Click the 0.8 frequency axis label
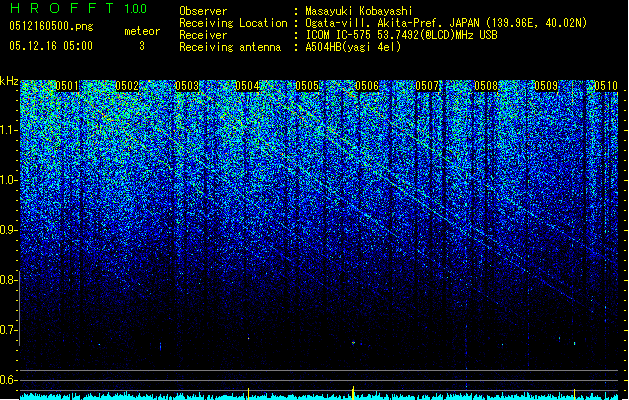629x400 pixels. click(9, 280)
